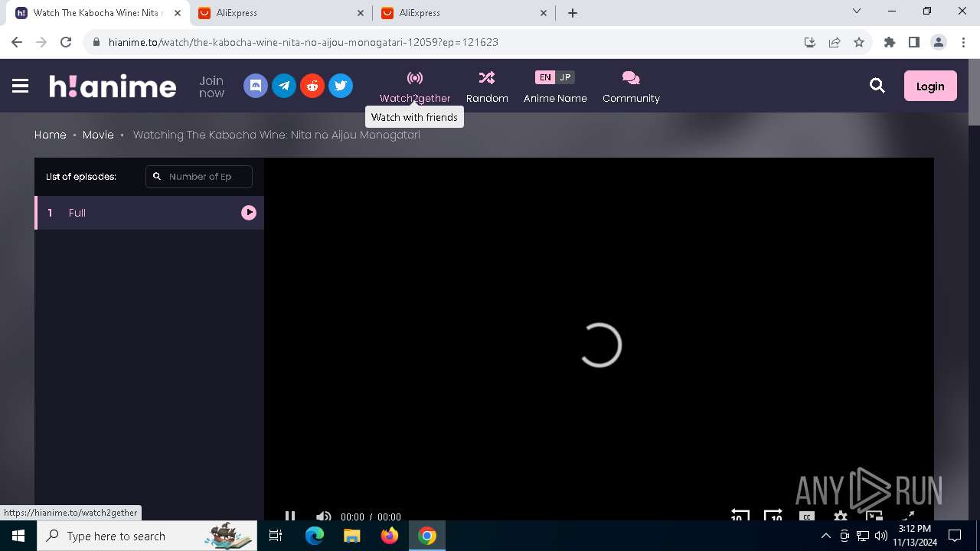The width and height of the screenshot is (980, 551).
Task: Toggle closed captions CC
Action: coord(806,516)
